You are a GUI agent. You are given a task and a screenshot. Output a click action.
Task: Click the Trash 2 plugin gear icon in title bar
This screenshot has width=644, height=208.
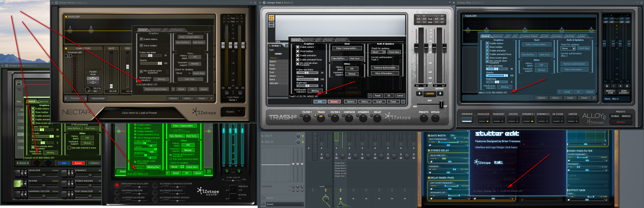(x=264, y=2)
